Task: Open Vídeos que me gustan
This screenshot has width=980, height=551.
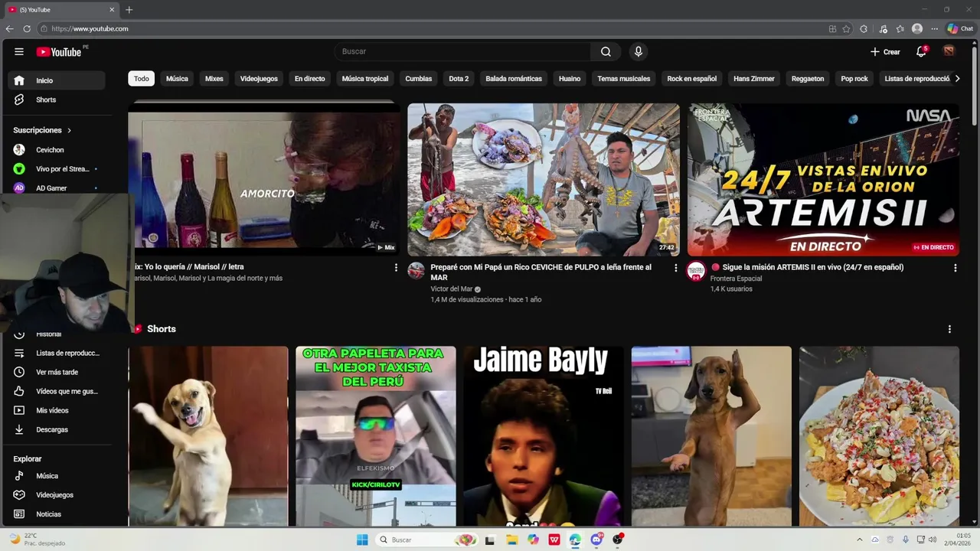Action: point(57,391)
